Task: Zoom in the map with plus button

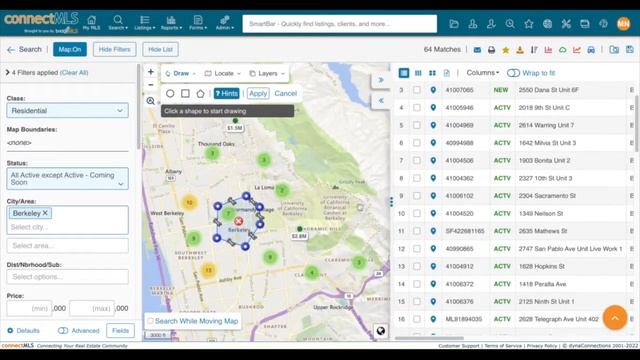Action: (151, 72)
